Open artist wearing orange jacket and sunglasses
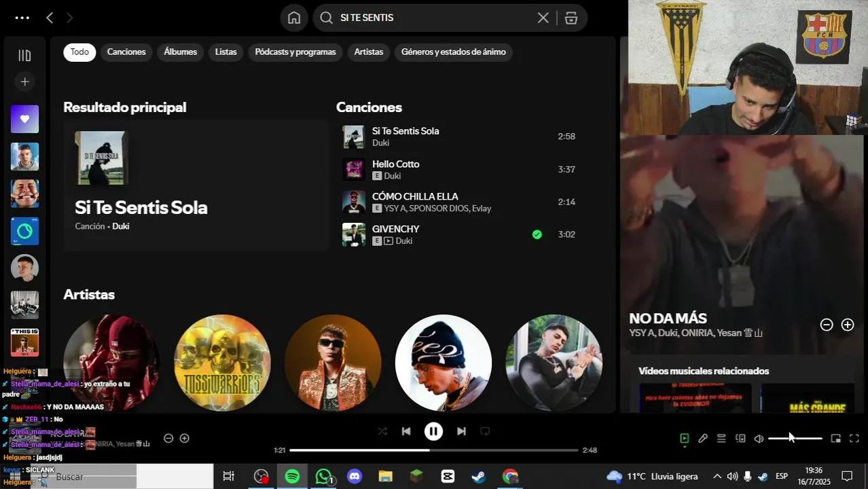The width and height of the screenshot is (868, 489). [333, 363]
